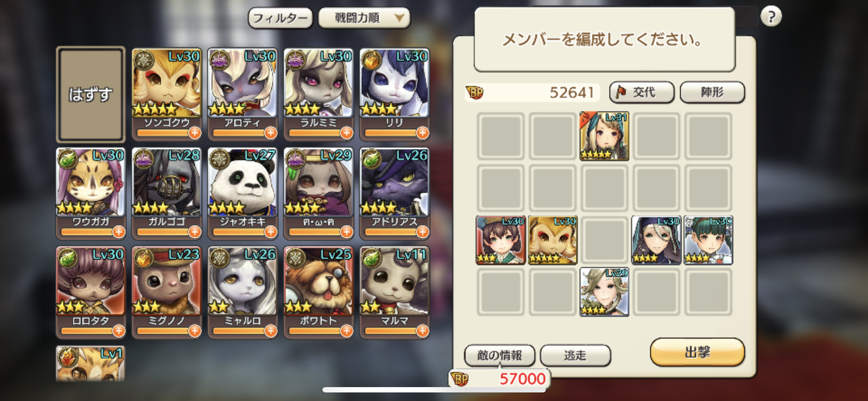Open the 戦闘力順 sort dropdown

coord(364,18)
